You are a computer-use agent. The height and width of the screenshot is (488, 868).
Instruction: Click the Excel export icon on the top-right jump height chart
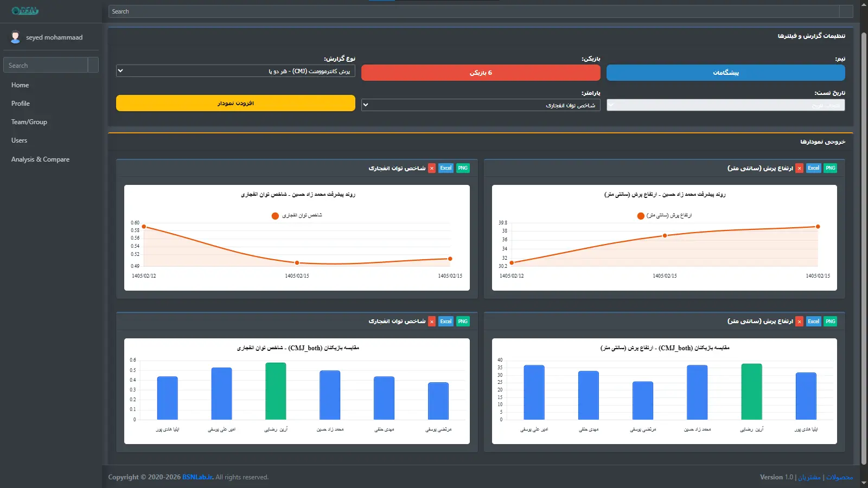point(813,168)
